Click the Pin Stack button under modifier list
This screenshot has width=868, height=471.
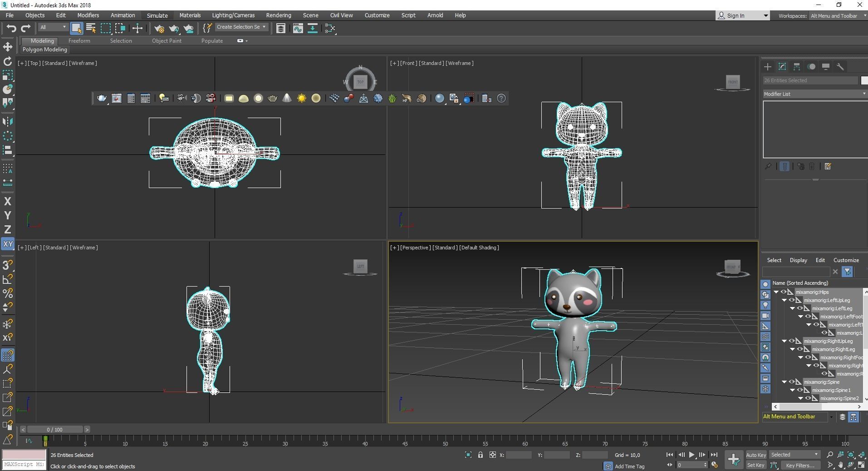coord(768,166)
